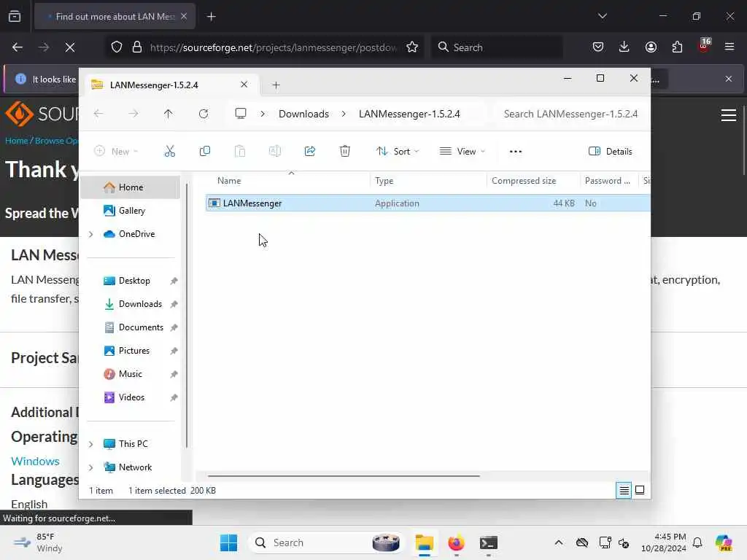
Task: Show hidden system tray icons chevron
Action: tap(559, 542)
